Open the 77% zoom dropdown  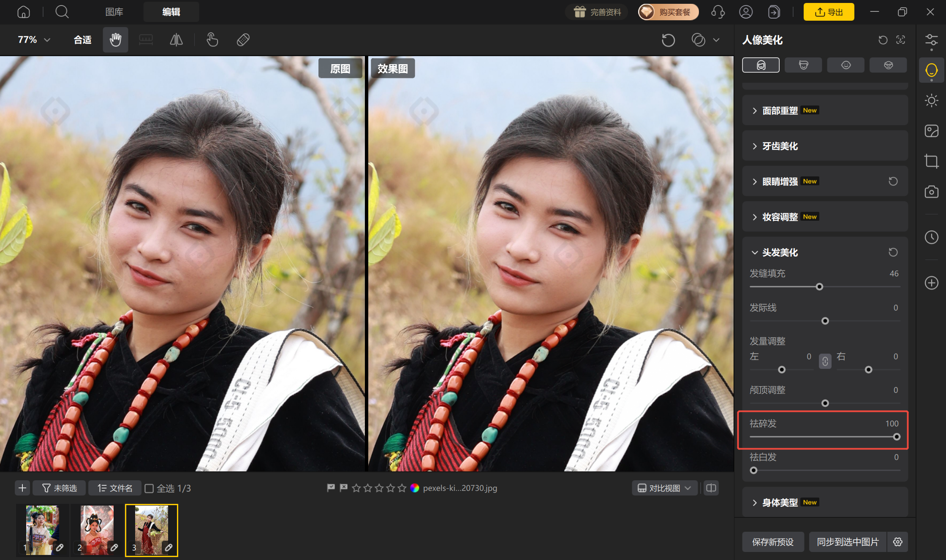(34, 40)
